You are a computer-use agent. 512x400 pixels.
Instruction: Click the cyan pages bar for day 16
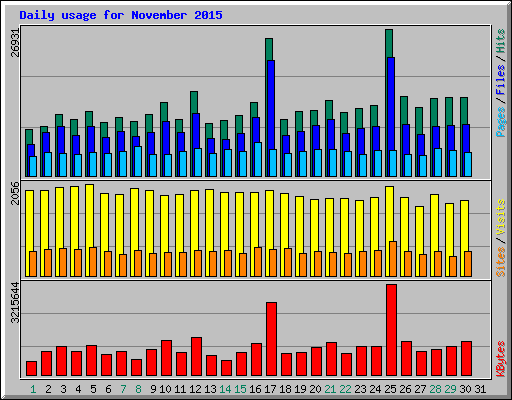click(258, 159)
